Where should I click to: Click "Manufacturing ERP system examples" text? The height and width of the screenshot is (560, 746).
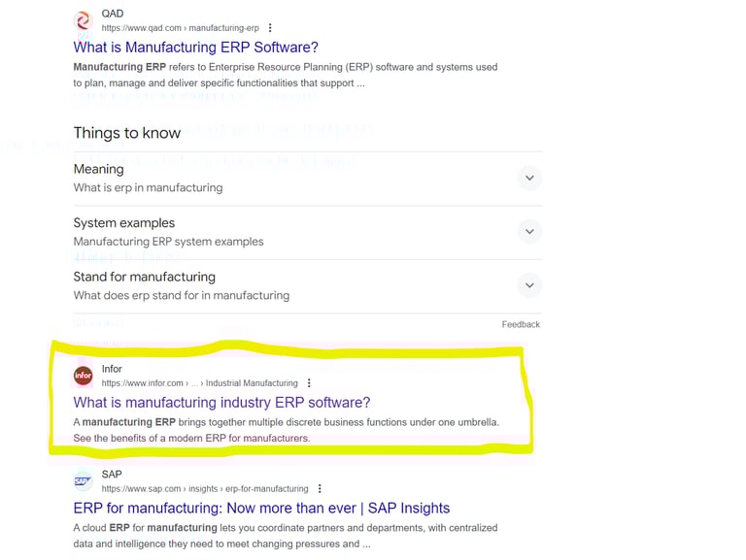point(168,242)
